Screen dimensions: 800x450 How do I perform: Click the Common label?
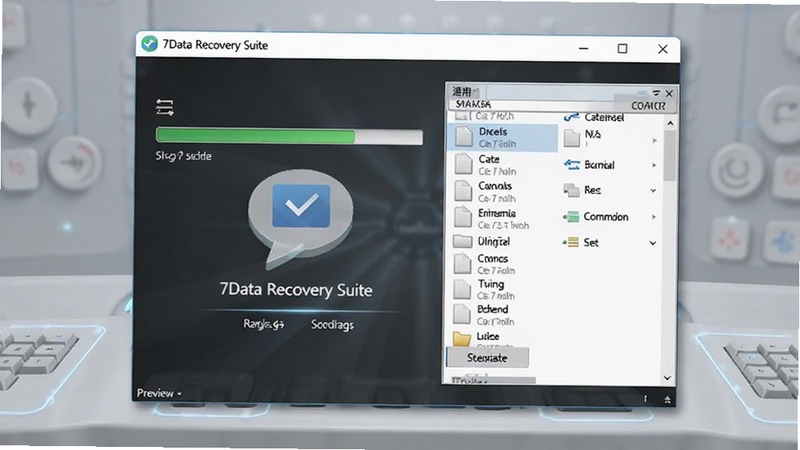606,216
